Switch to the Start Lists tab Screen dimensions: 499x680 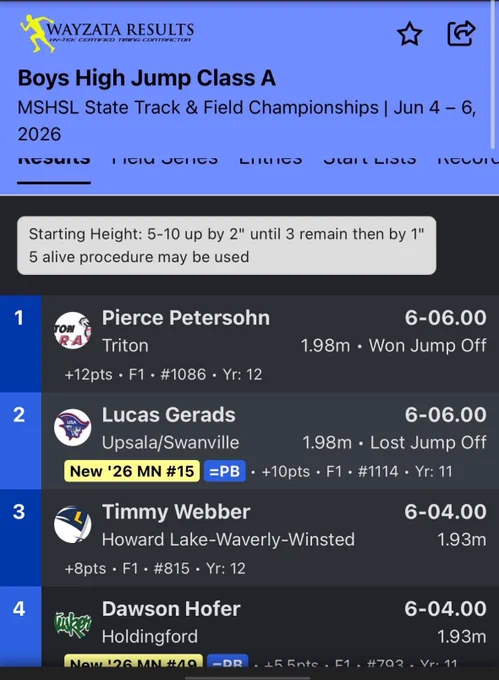[x=370, y=160]
